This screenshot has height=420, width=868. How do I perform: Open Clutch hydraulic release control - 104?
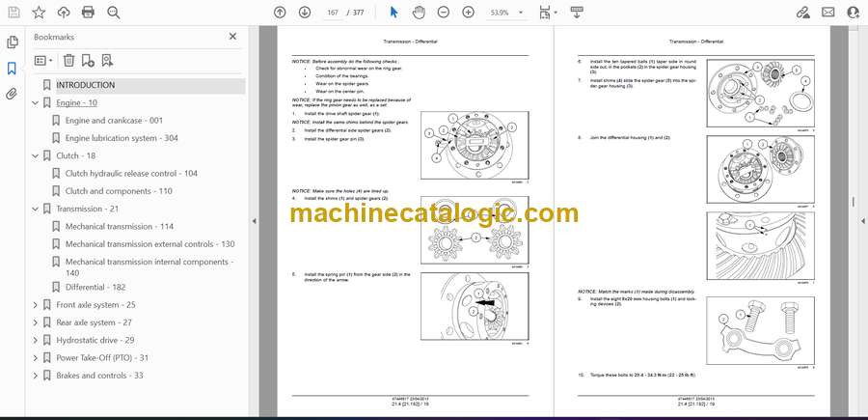(131, 174)
